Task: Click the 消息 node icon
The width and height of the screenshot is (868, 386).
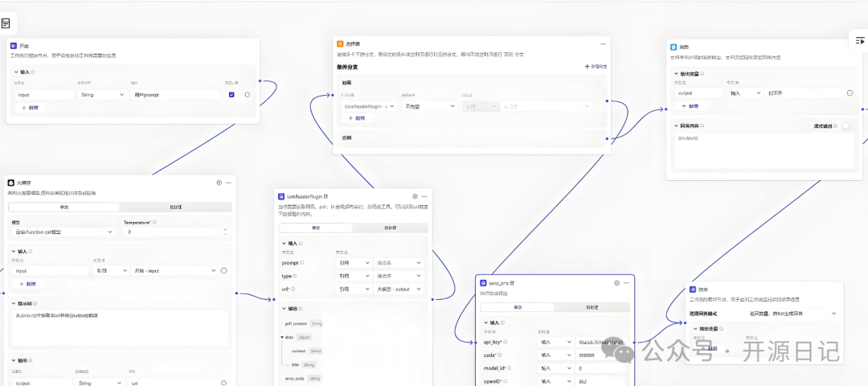Action: pyautogui.click(x=674, y=47)
